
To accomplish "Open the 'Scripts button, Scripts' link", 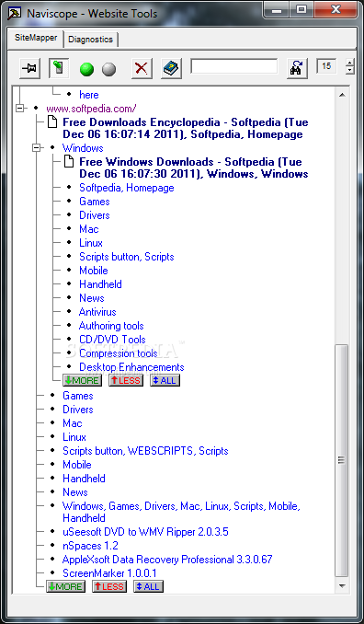I will (x=127, y=257).
